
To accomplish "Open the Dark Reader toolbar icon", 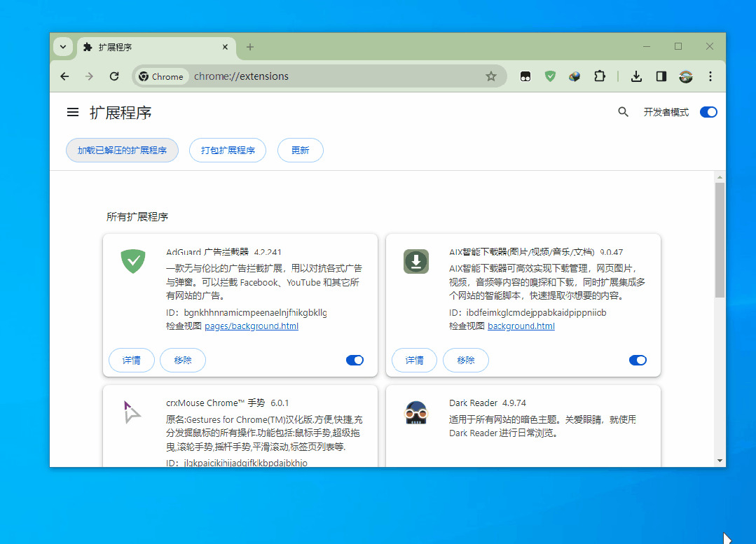I will click(x=525, y=76).
